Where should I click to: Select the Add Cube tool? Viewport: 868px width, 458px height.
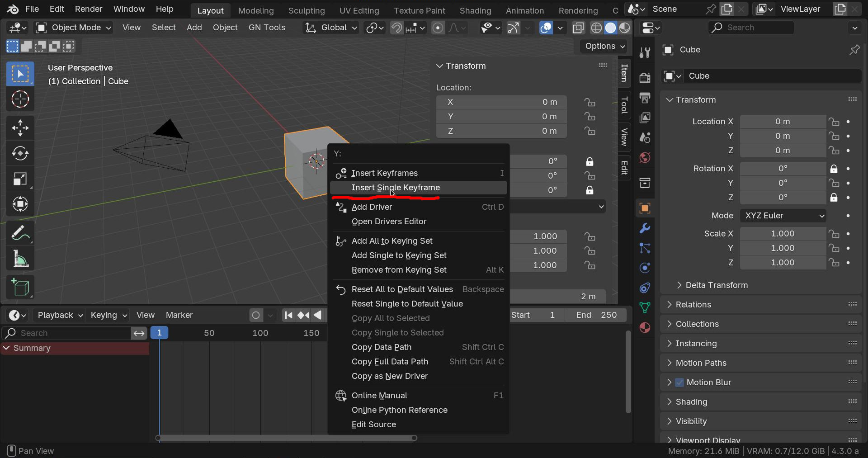coord(20,288)
